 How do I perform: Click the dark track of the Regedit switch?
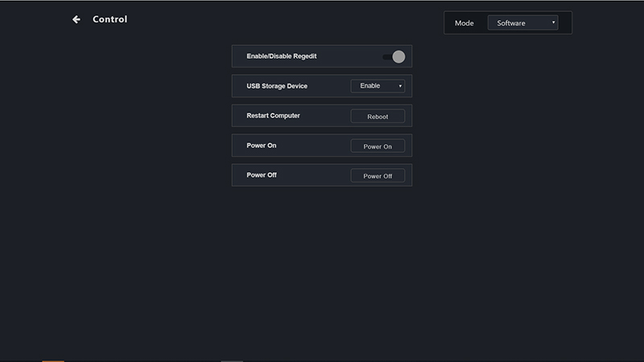pos(386,56)
